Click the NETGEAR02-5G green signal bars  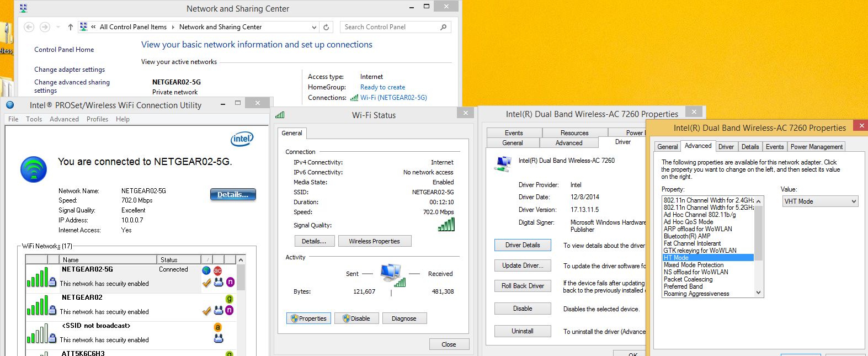click(37, 278)
